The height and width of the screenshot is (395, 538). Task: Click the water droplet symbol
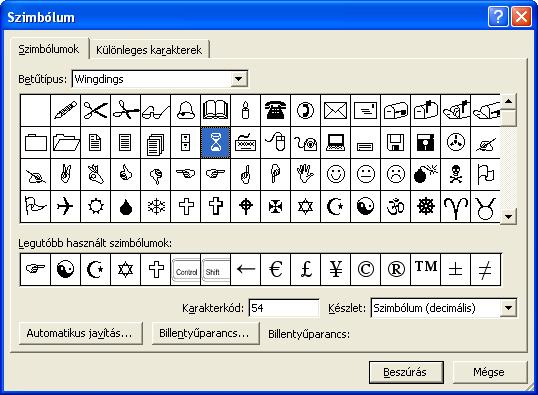coord(126,207)
